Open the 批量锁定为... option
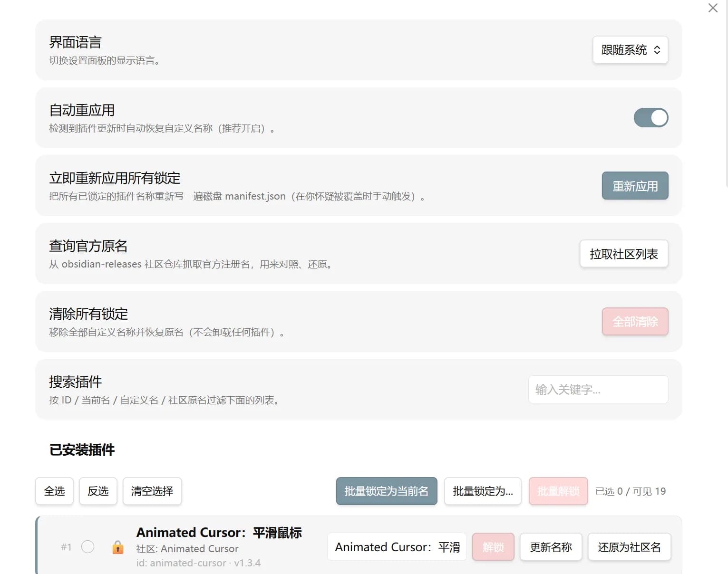Image resolution: width=728 pixels, height=574 pixels. 483,491
